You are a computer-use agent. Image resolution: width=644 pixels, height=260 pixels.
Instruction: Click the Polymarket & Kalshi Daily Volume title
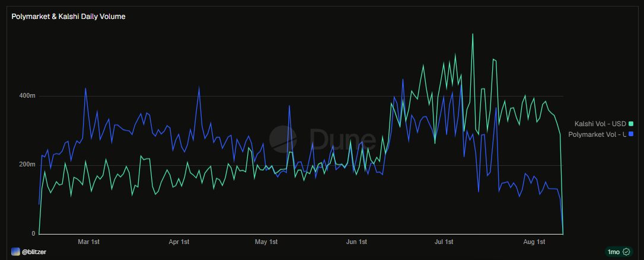(69, 17)
